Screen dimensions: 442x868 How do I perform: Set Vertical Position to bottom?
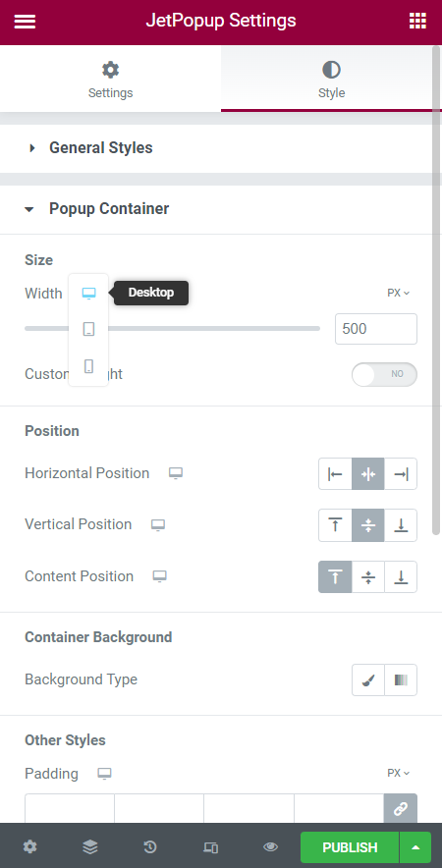tap(401, 525)
